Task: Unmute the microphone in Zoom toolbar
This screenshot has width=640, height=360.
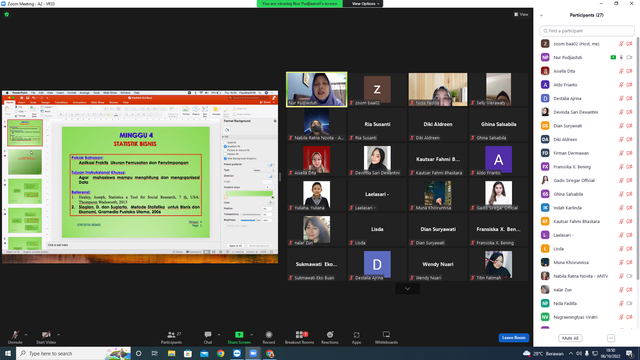Action: [x=15, y=337]
